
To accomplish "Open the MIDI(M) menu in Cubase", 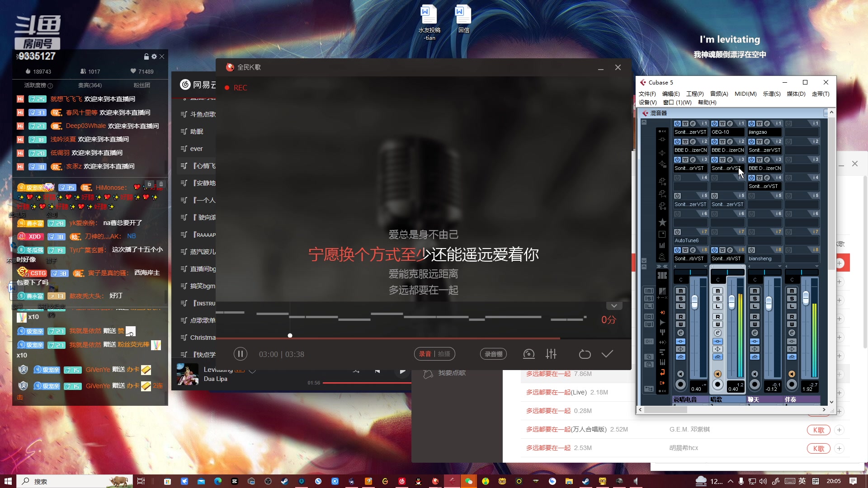I will tap(745, 94).
